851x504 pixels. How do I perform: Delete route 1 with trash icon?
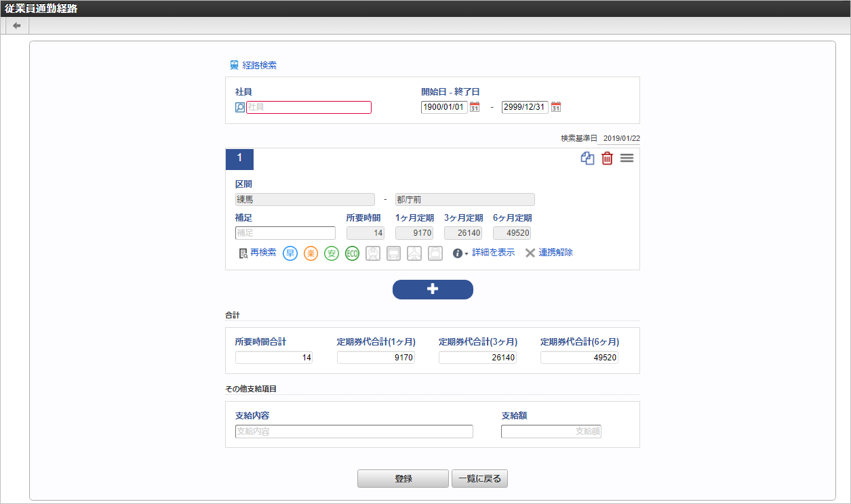coord(608,158)
